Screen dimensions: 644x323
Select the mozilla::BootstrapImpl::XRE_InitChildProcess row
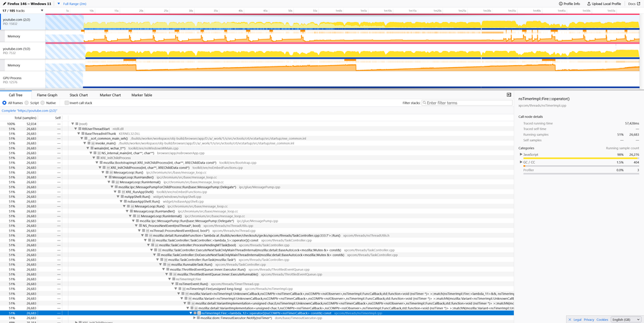tap(257, 162)
